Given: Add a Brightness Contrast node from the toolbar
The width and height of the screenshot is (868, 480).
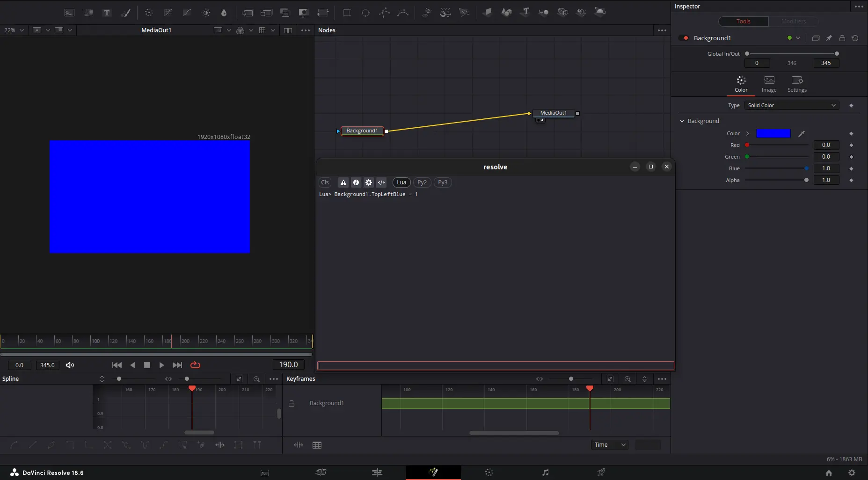Looking at the screenshot, I should point(206,13).
